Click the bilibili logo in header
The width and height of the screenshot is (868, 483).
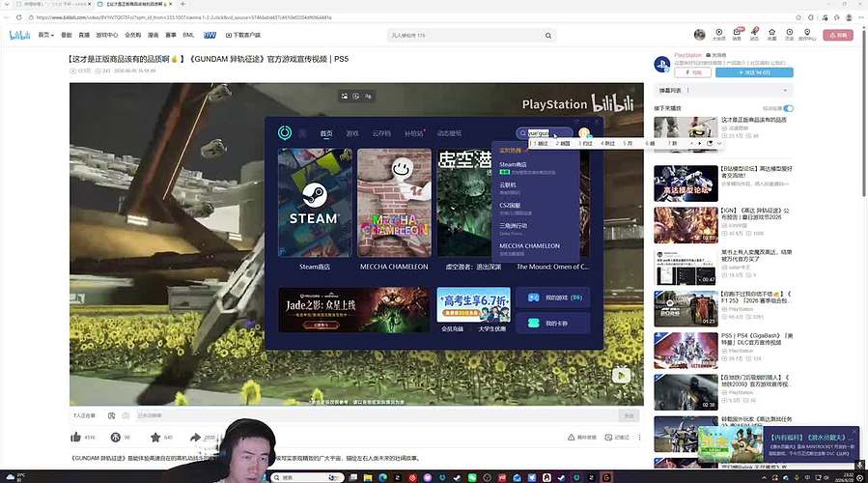tap(19, 36)
